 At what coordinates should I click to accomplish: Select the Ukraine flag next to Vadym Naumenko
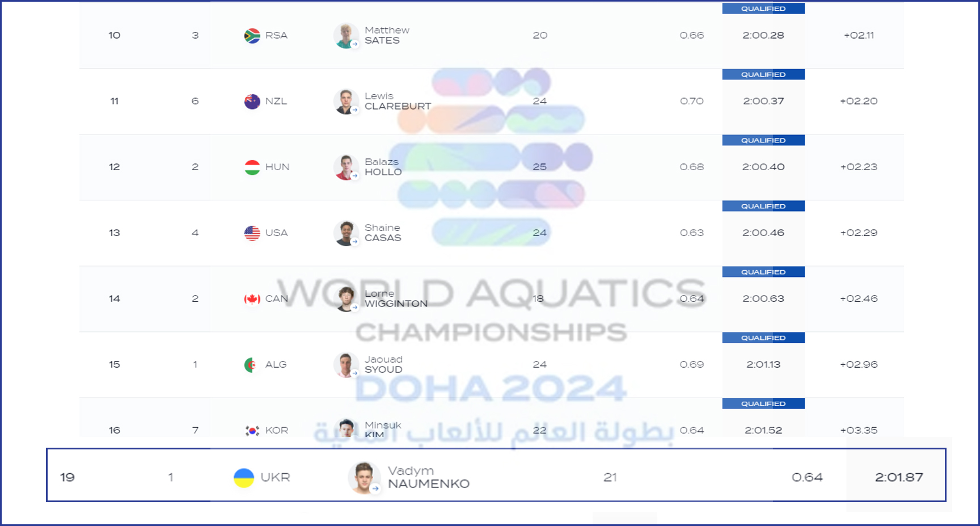pyautogui.click(x=245, y=477)
